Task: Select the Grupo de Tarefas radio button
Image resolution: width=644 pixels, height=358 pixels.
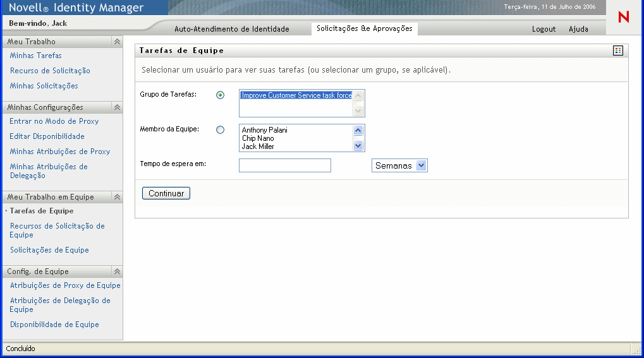Action: pyautogui.click(x=220, y=95)
